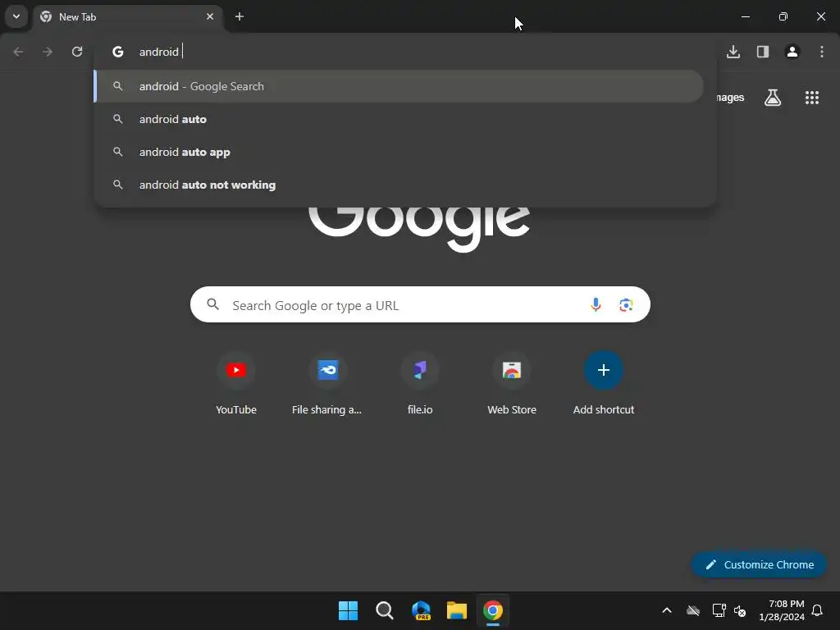The height and width of the screenshot is (630, 840).
Task: Open Windows taskbar Search
Action: click(x=384, y=610)
